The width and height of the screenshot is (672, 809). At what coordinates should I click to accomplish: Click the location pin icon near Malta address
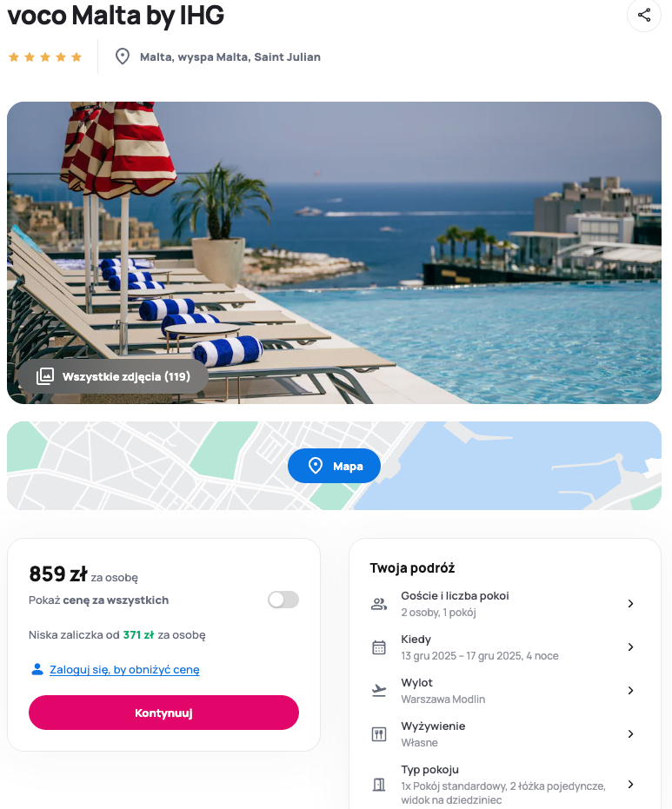coord(123,56)
